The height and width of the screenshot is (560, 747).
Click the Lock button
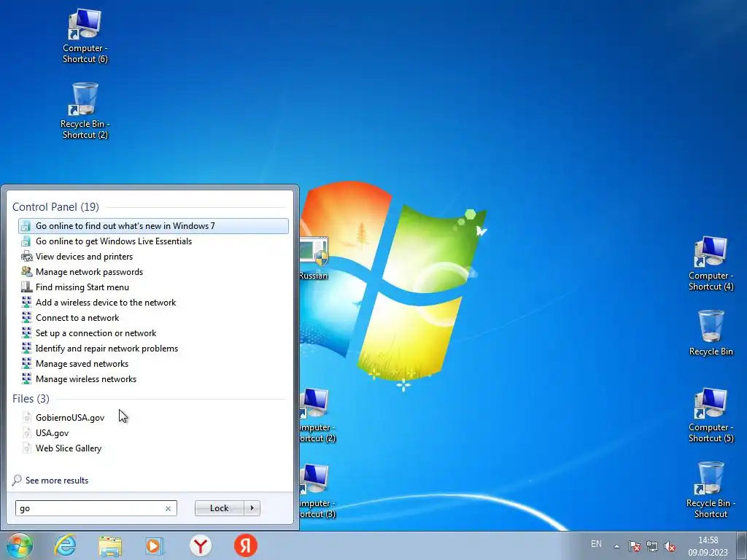219,508
